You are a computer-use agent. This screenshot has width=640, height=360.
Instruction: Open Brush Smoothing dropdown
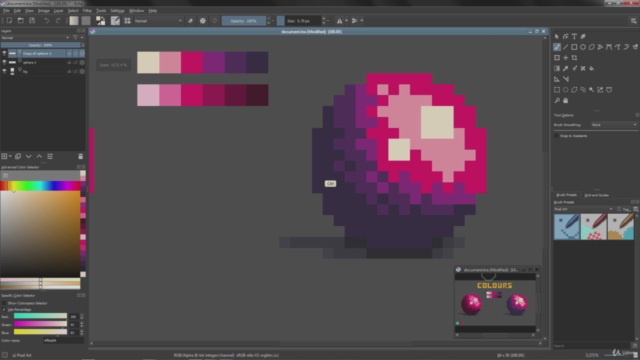[x=614, y=125]
